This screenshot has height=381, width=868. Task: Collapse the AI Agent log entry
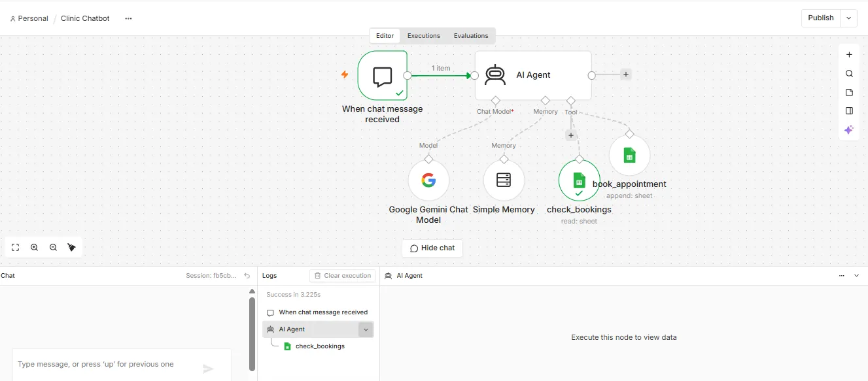click(366, 329)
